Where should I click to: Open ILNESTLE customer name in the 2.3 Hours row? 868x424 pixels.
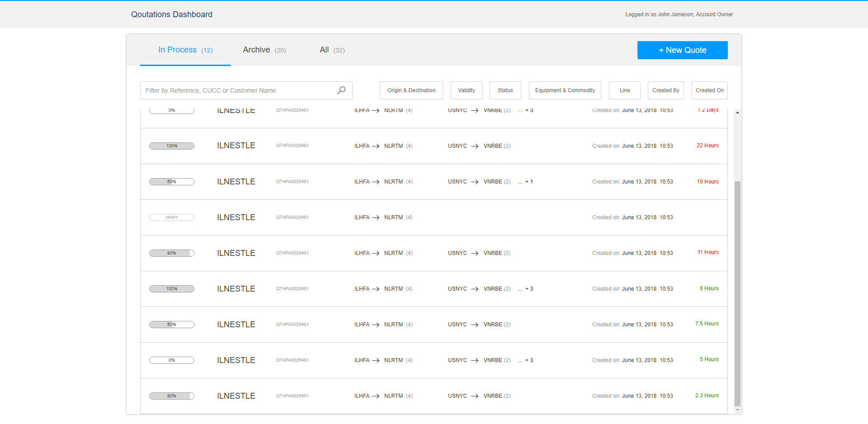[236, 396]
